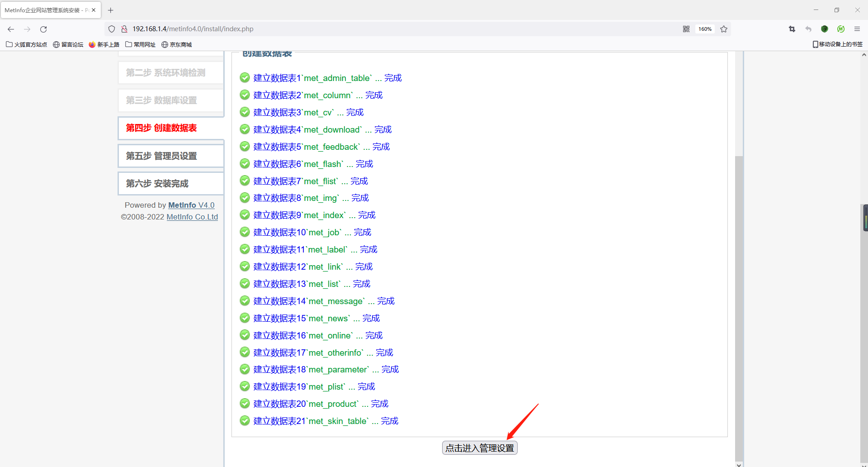This screenshot has width=868, height=467.
Task: Reload the current page
Action: point(43,29)
